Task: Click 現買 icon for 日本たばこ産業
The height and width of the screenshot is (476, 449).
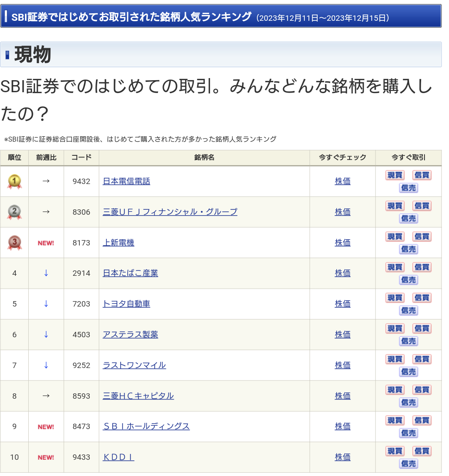Action: [395, 267]
